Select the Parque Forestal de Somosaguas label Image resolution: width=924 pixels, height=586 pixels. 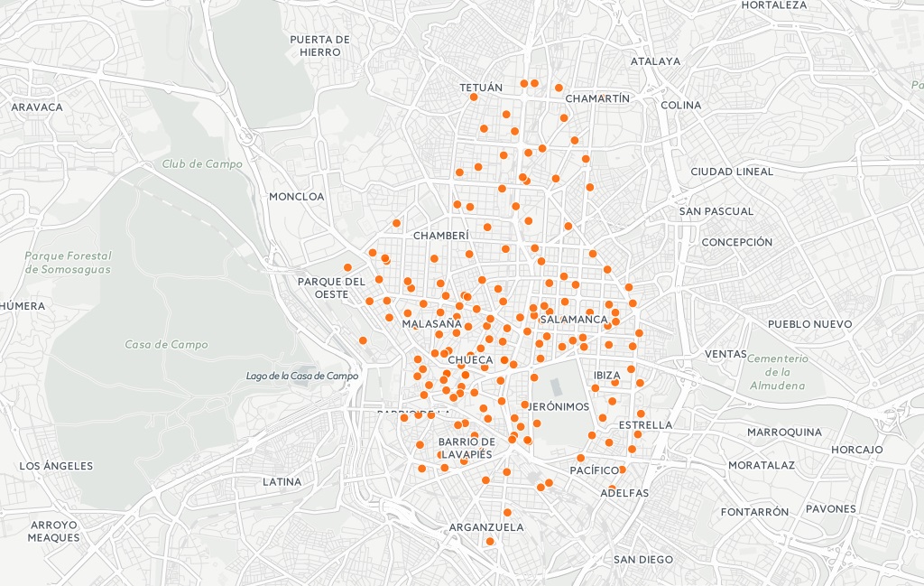coord(68,262)
